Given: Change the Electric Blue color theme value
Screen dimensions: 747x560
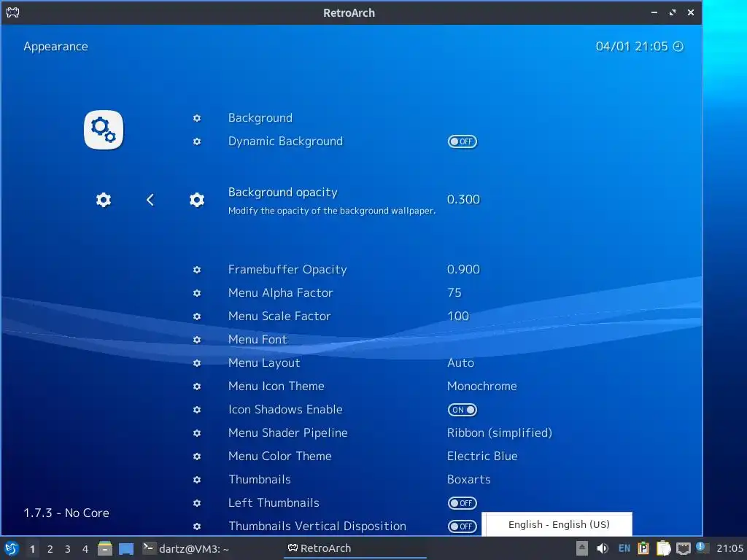Looking at the screenshot, I should coord(482,456).
